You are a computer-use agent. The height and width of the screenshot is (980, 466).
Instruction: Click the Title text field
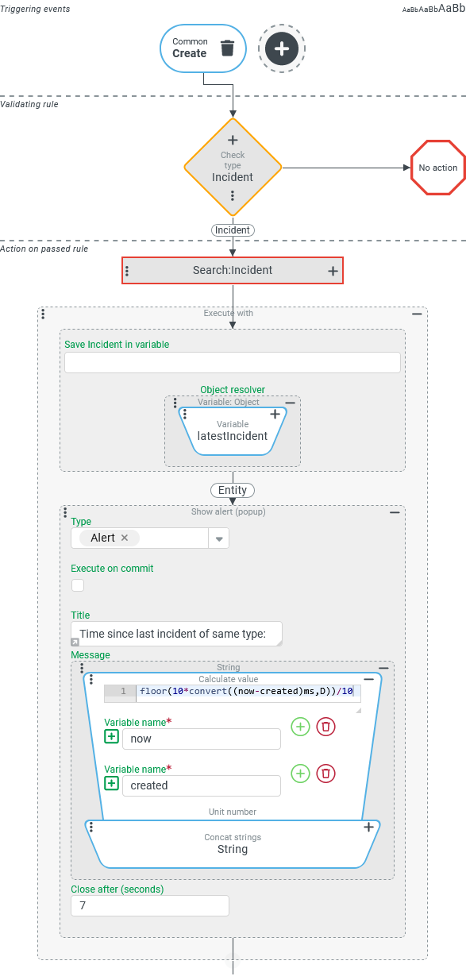[176, 634]
